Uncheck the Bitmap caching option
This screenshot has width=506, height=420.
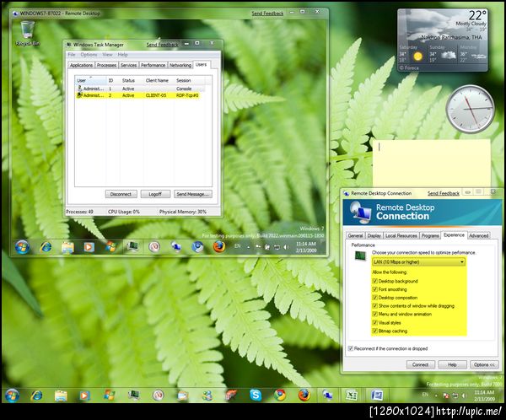tap(374, 331)
